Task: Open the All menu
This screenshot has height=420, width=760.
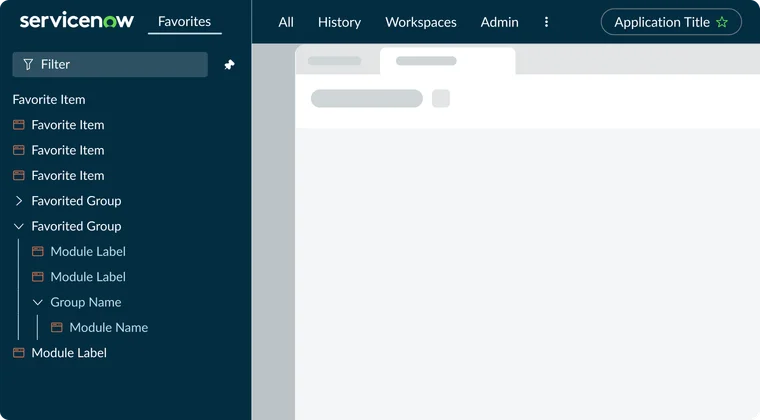Action: point(286,22)
